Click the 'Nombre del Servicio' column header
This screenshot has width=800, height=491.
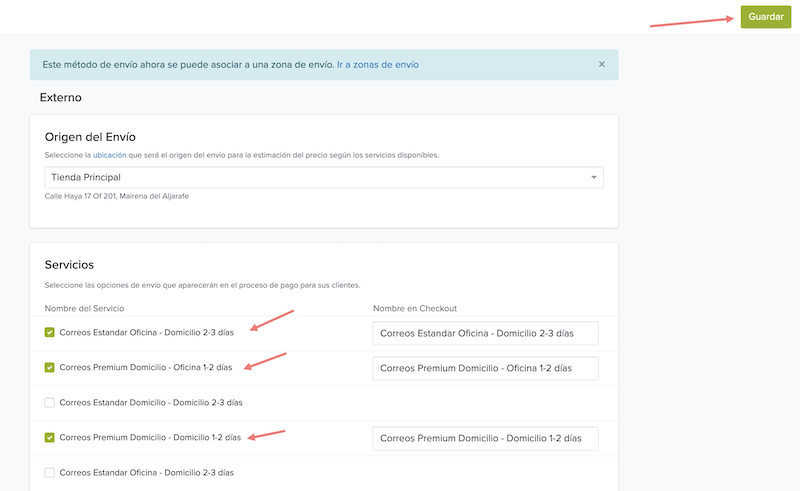pyautogui.click(x=84, y=308)
